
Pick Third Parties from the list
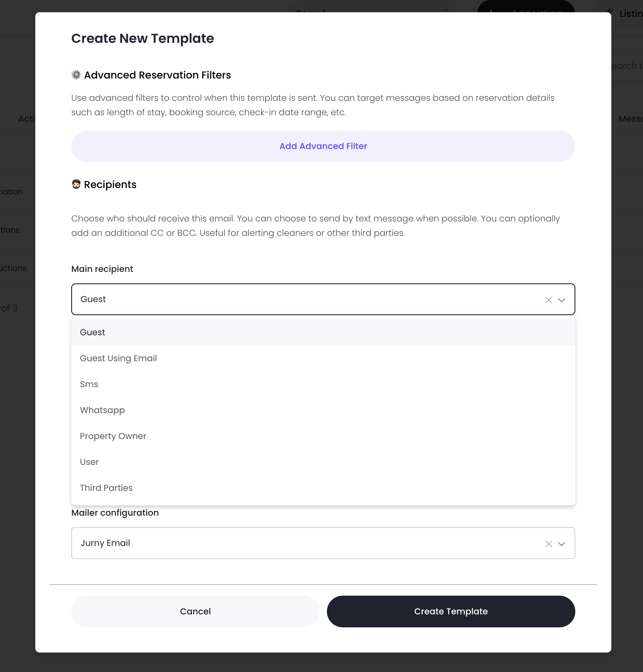tap(106, 488)
